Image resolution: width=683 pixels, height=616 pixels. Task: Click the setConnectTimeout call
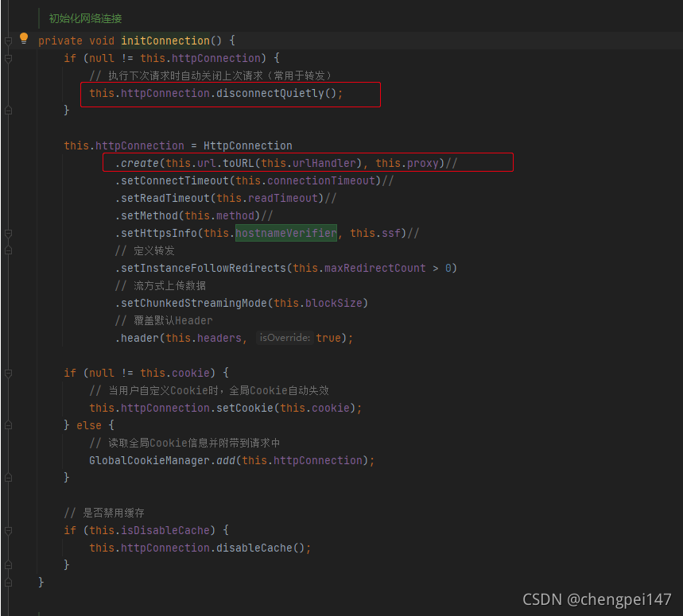pos(175,180)
